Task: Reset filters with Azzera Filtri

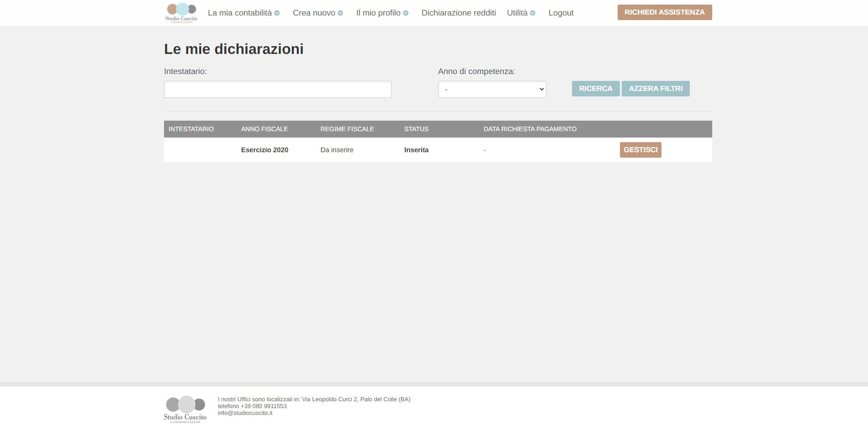Action: tap(655, 89)
